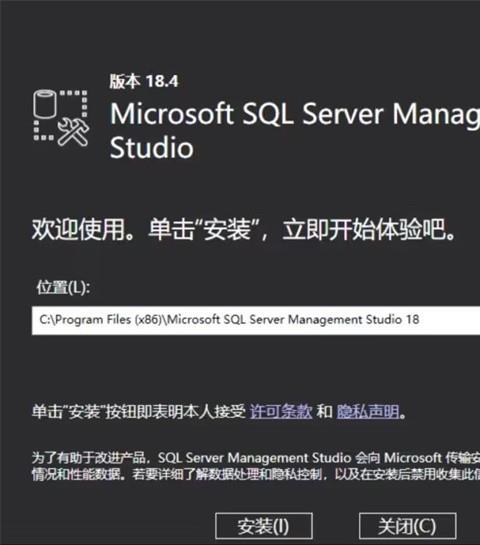
Task: Click Program Files (x86) text in path box
Action: (x=108, y=320)
